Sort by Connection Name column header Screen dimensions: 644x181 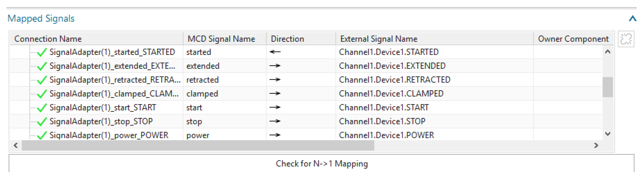point(48,39)
